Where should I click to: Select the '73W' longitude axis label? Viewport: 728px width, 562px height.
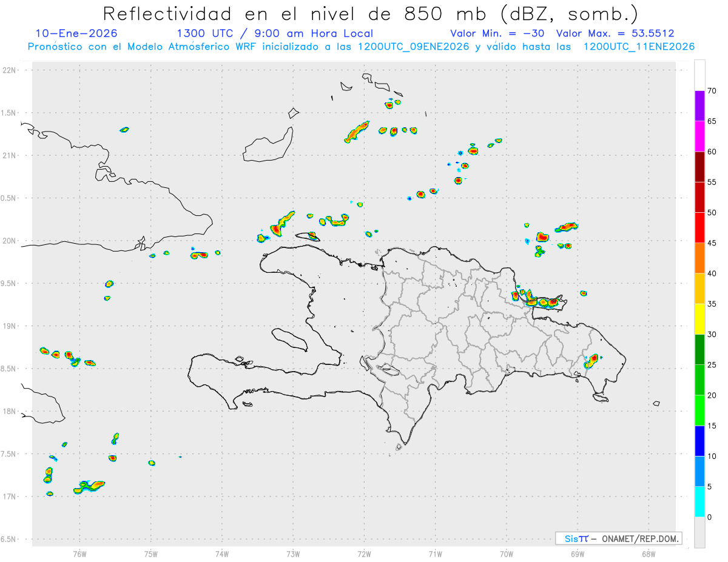pyautogui.click(x=293, y=553)
